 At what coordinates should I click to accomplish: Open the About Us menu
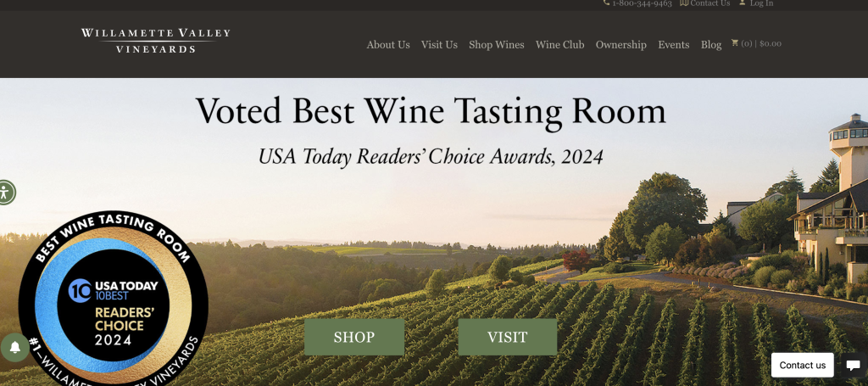388,45
